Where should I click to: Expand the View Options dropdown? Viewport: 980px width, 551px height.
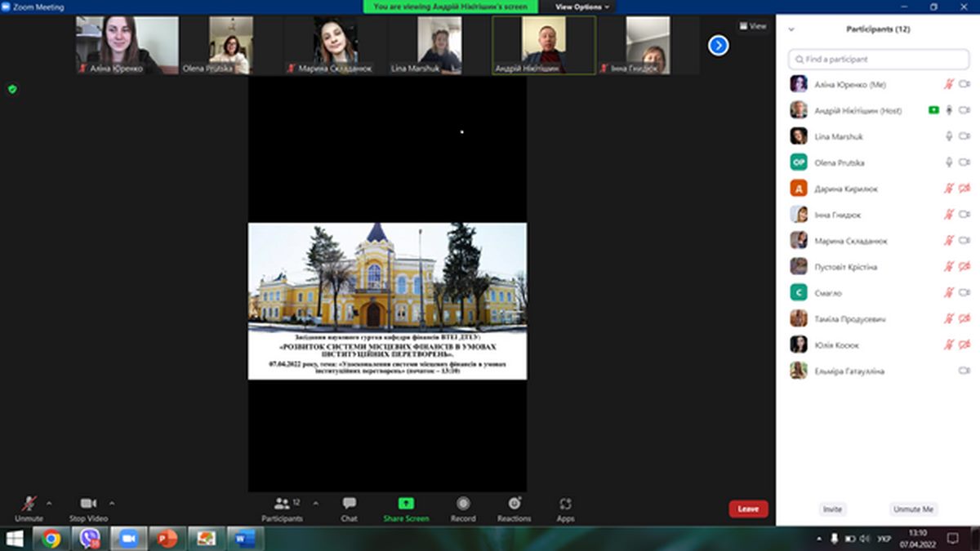coord(582,7)
